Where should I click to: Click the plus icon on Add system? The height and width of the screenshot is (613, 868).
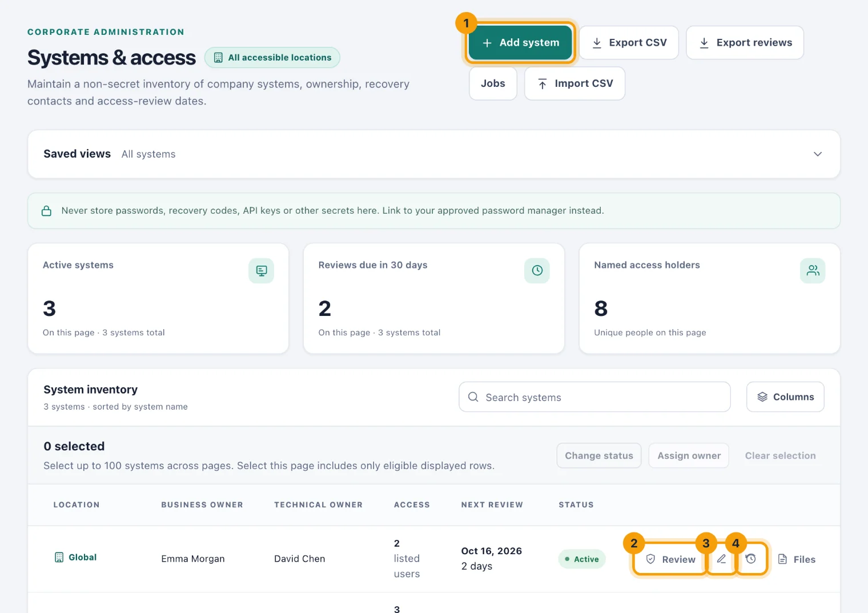tap(487, 43)
